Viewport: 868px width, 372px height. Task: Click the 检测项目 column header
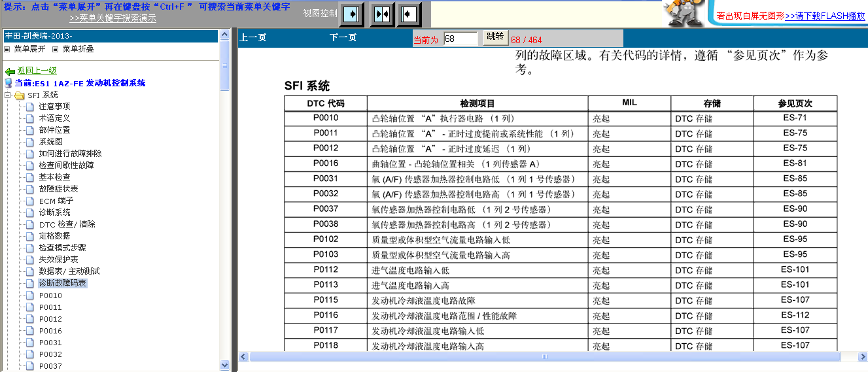pyautogui.click(x=477, y=103)
